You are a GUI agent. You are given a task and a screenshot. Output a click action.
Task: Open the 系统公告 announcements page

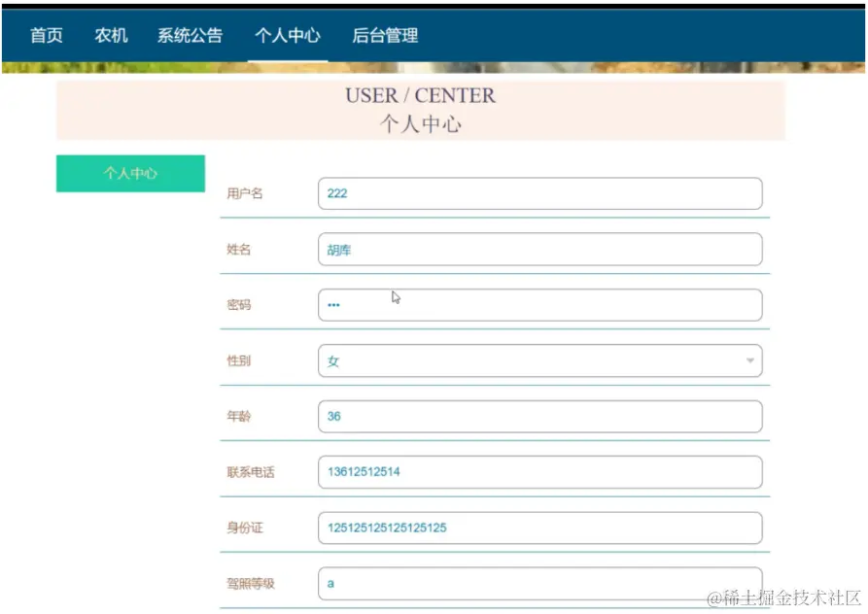pos(189,35)
